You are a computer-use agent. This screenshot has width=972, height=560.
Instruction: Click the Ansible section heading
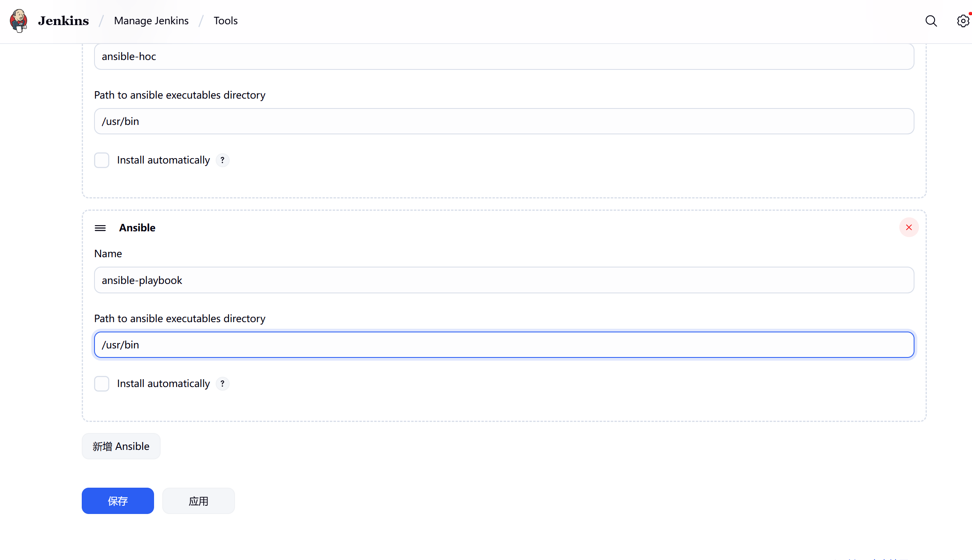137,228
